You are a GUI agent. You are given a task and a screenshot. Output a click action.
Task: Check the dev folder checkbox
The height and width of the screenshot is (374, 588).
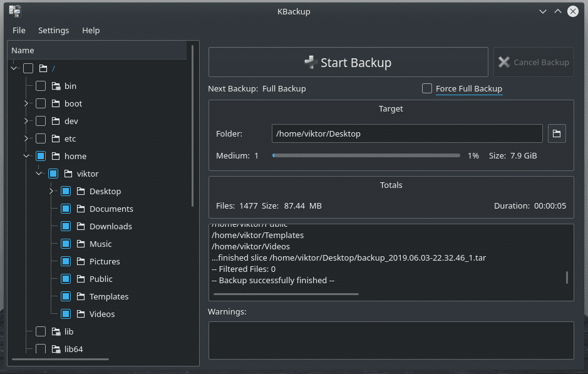click(41, 121)
